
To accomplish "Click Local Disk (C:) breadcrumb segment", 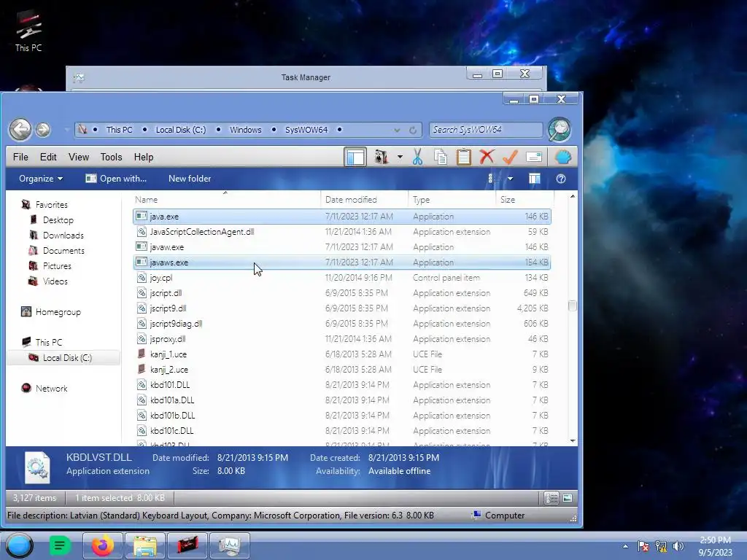I will [181, 130].
